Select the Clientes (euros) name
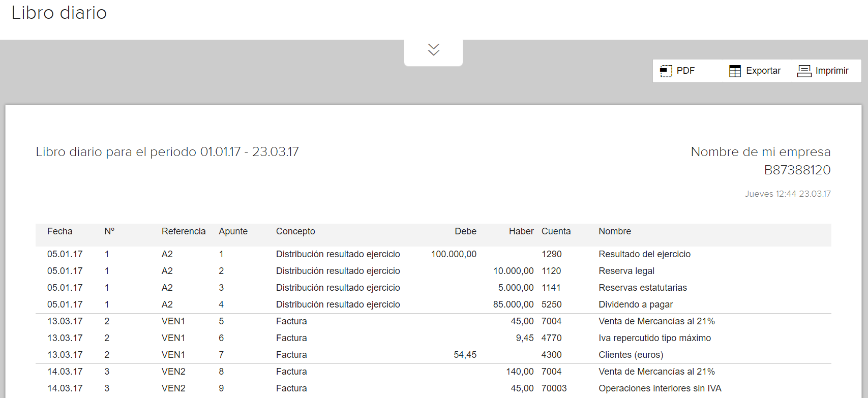The height and width of the screenshot is (398, 868). pyautogui.click(x=631, y=355)
